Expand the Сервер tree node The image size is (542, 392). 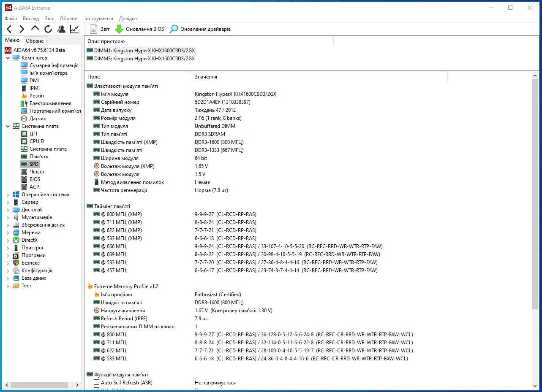click(8, 202)
